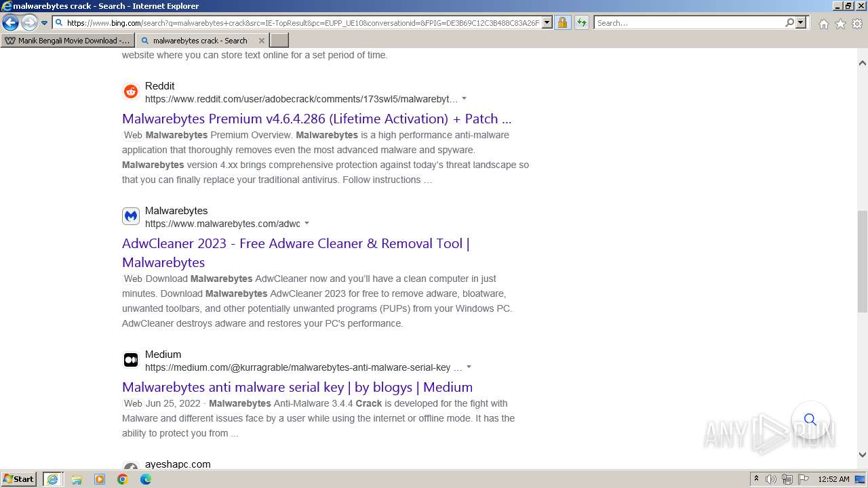
Task: Click the Medium site icon
Action: click(x=131, y=360)
